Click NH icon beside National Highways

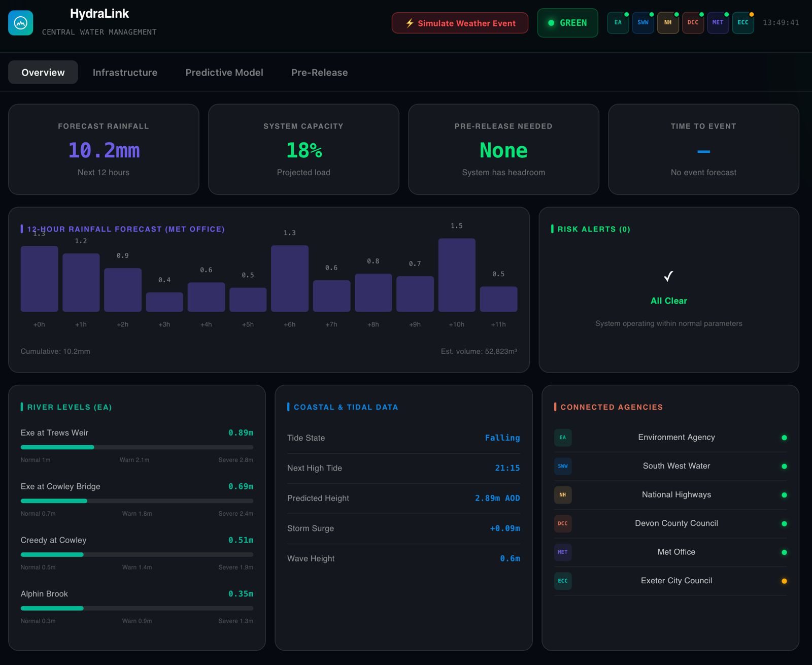563,495
